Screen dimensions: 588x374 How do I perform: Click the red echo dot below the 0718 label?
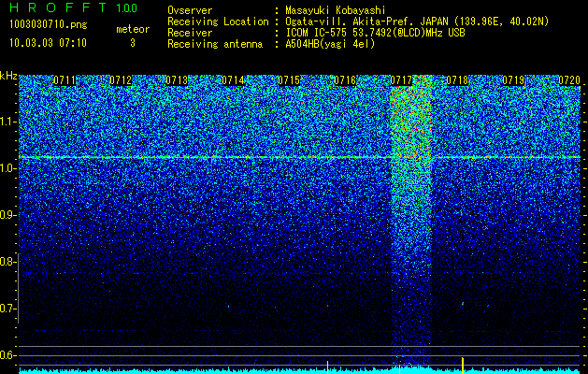coord(463,304)
